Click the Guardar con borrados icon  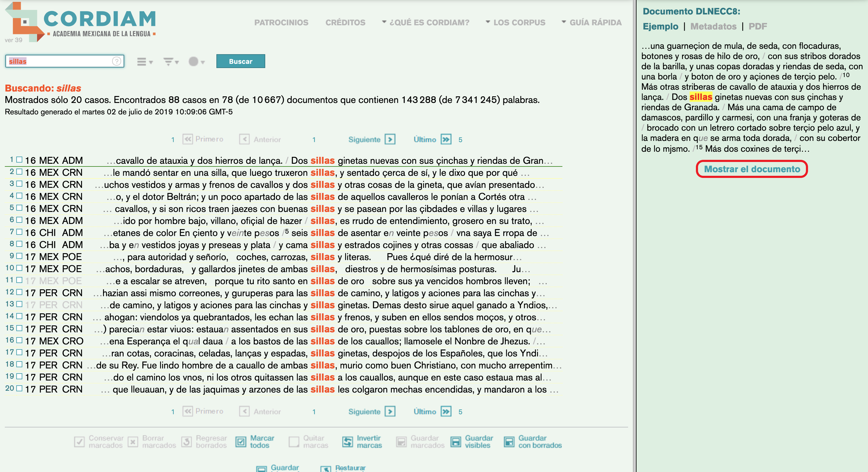pyautogui.click(x=509, y=441)
